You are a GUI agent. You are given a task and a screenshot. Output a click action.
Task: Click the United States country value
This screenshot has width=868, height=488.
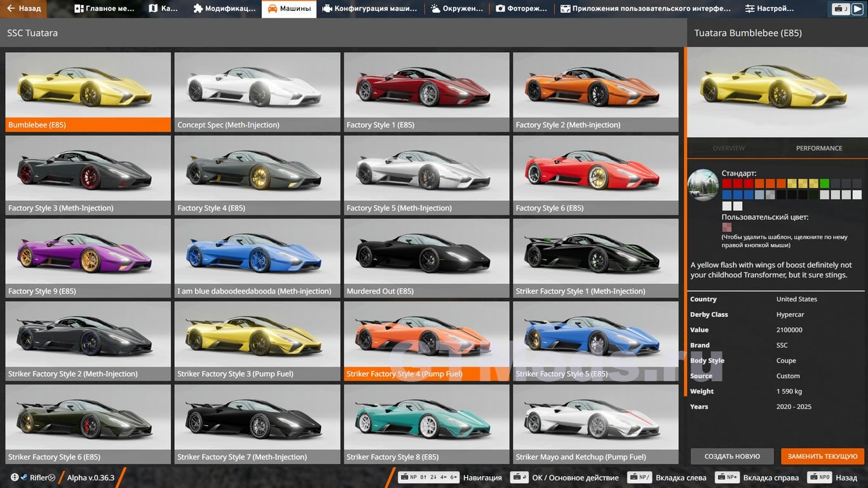coord(797,299)
